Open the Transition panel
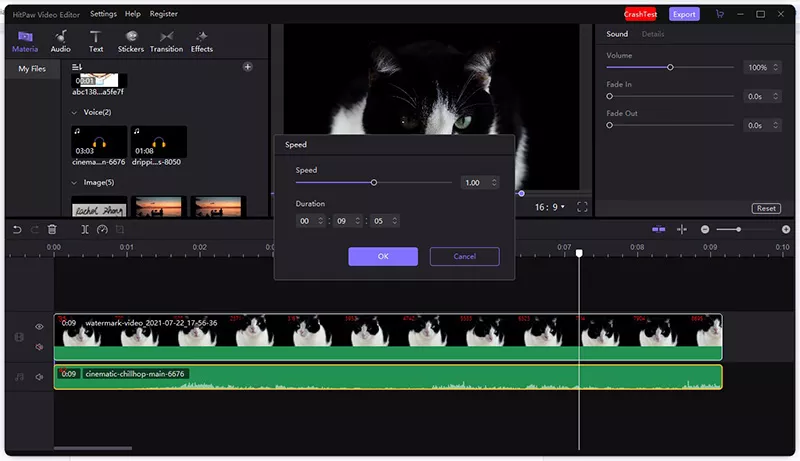The width and height of the screenshot is (800, 461). click(166, 41)
